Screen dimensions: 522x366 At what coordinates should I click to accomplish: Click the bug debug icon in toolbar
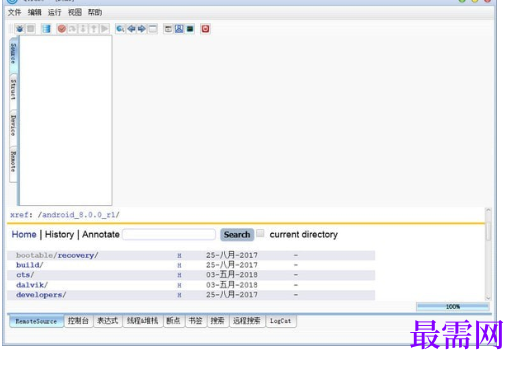pos(20,29)
